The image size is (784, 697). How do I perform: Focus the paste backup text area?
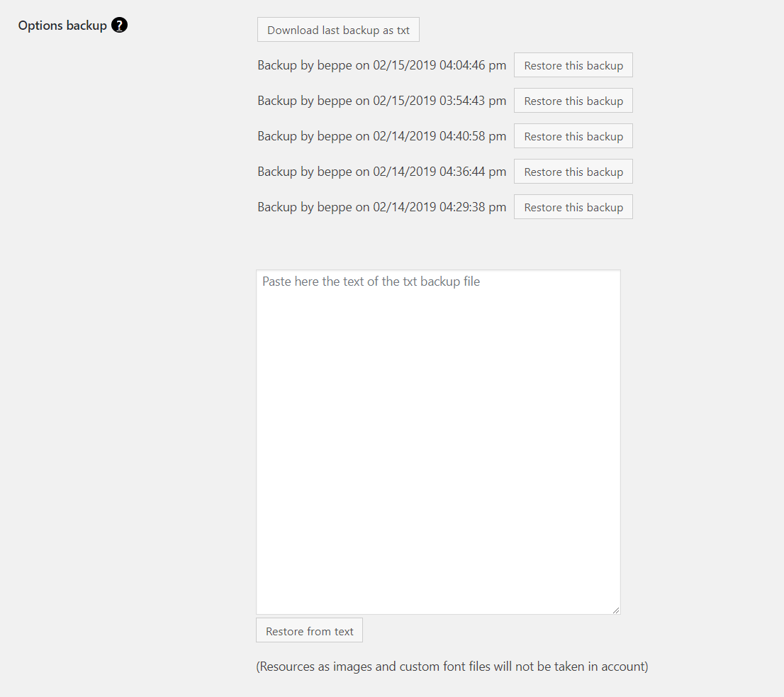click(438, 442)
